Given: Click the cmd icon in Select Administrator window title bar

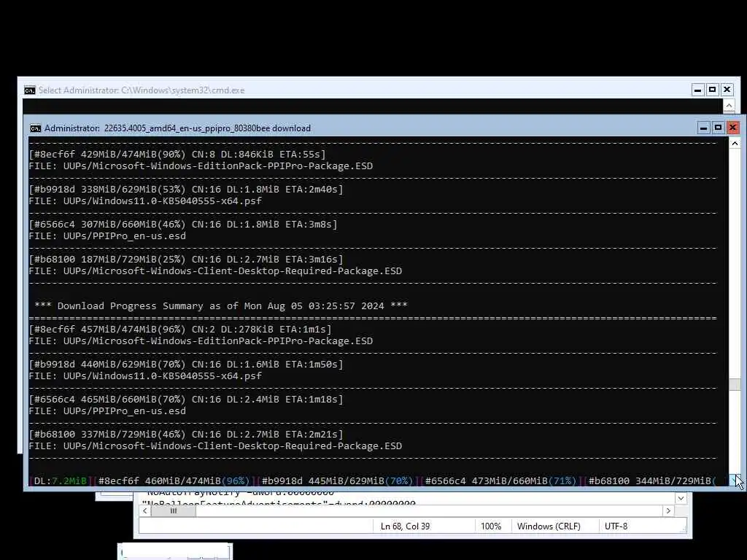Looking at the screenshot, I should tap(29, 90).
